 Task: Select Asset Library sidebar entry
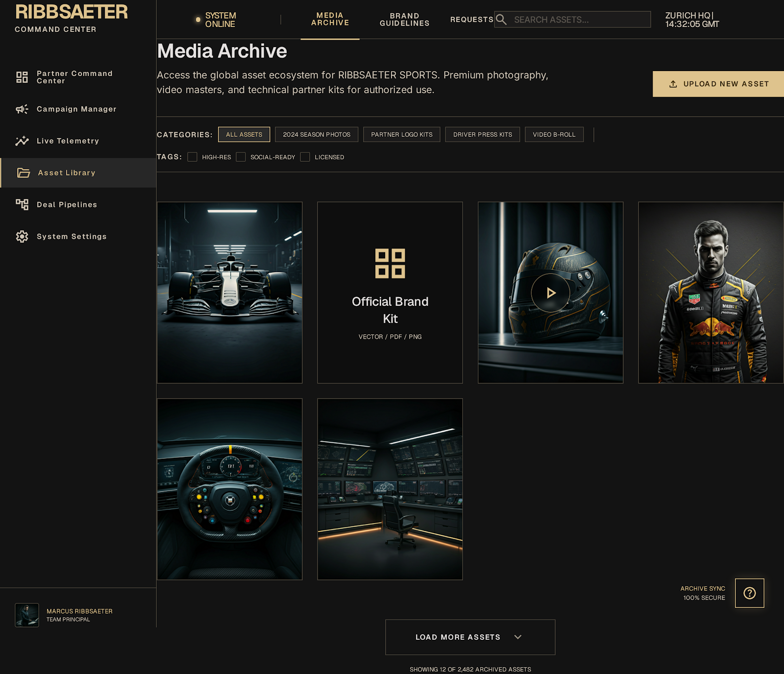pyautogui.click(x=78, y=173)
